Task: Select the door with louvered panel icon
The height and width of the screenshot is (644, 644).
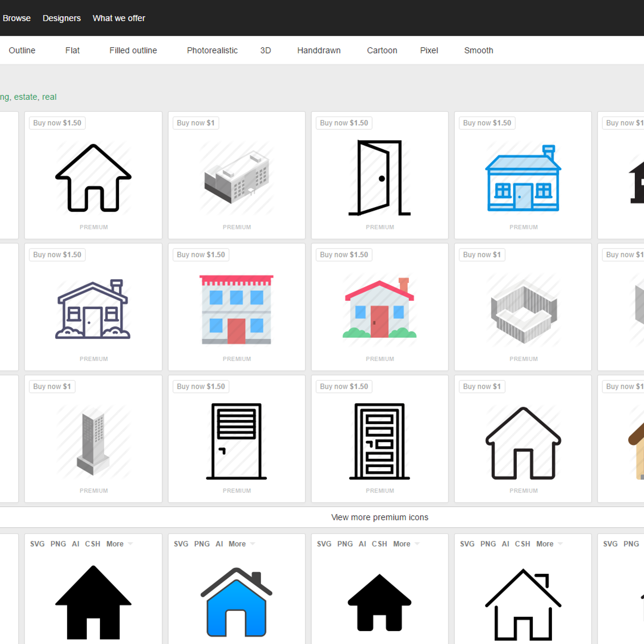Action: coord(237,441)
